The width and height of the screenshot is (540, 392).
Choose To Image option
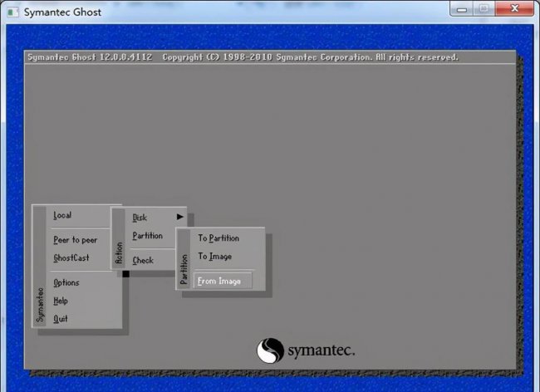[214, 257]
